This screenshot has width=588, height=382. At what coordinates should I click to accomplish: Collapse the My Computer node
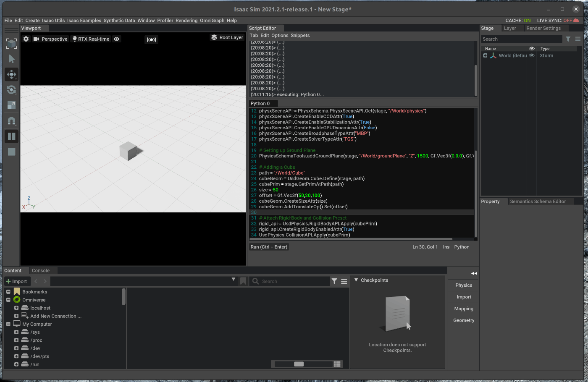(8, 324)
